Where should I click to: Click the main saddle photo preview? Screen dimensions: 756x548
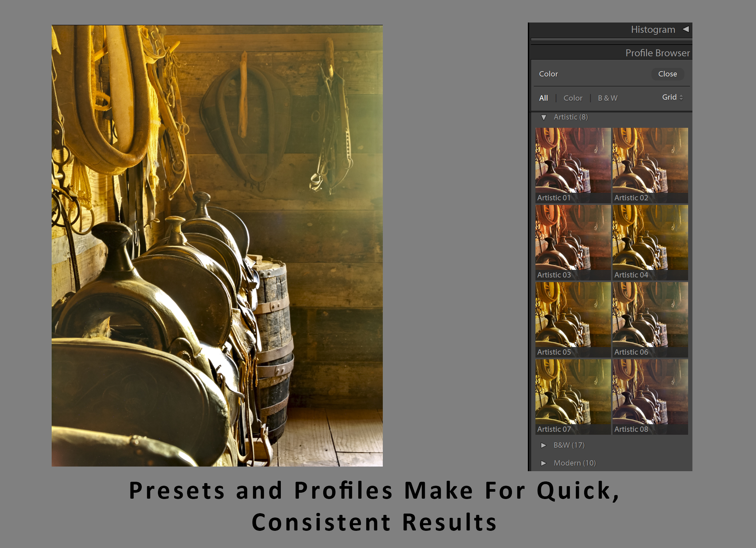click(x=217, y=246)
